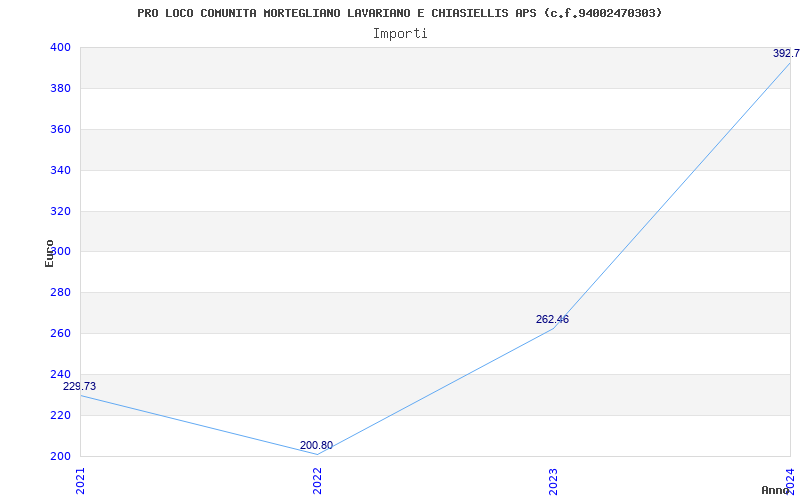Click the 400 y-axis value
The image size is (800, 500).
(60, 47)
